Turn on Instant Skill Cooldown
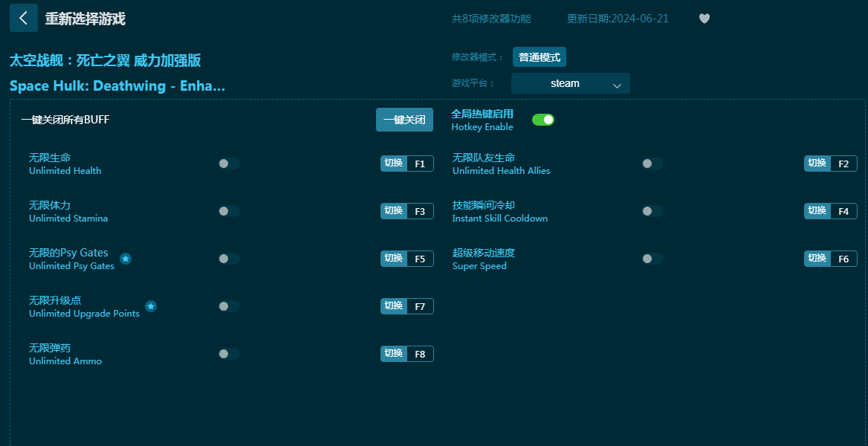 (652, 211)
